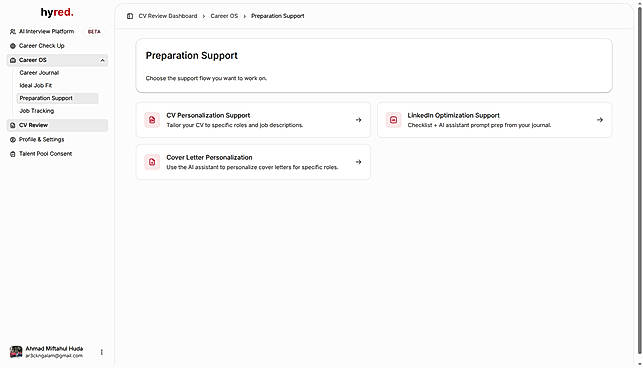Select Preparation Support submenu item

pyautogui.click(x=57, y=98)
